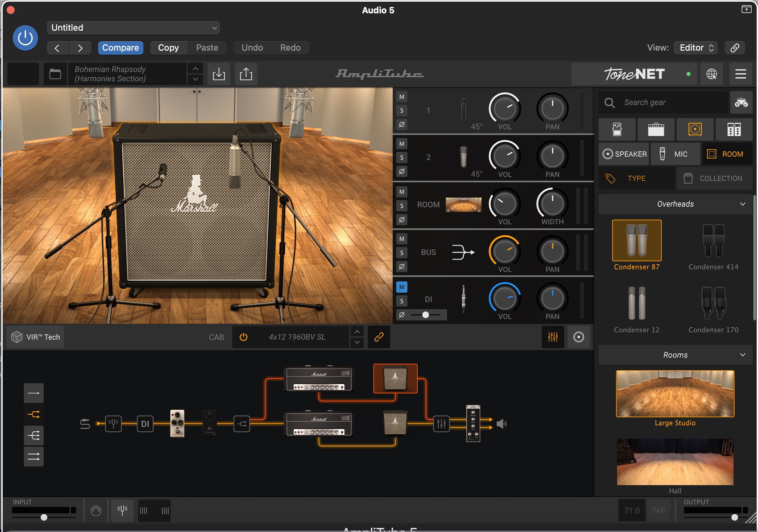Collapse the Overheads section

(675, 204)
